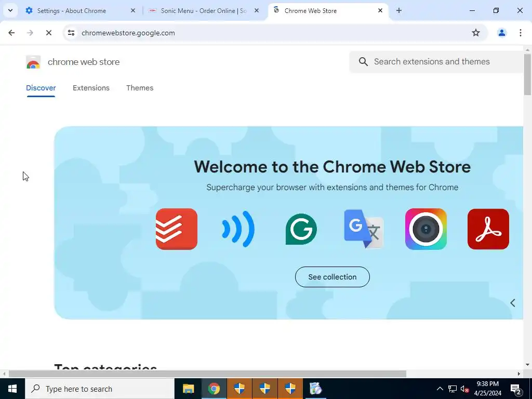Bookmark this page with the star icon
Viewport: 532px width, 399px height.
click(476, 33)
